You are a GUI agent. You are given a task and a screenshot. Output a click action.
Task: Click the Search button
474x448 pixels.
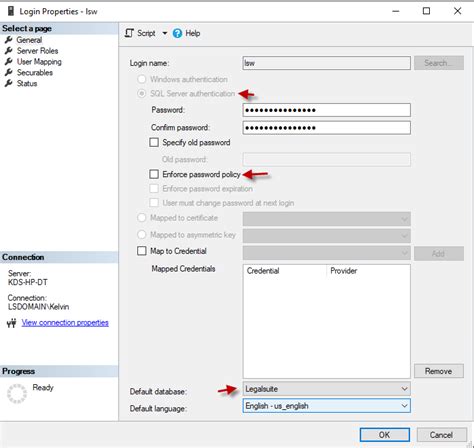click(x=439, y=63)
